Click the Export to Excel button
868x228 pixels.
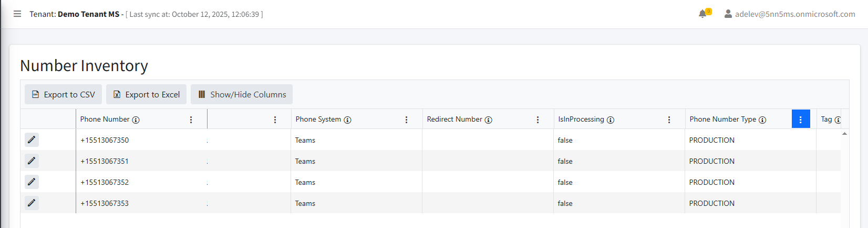pos(146,95)
